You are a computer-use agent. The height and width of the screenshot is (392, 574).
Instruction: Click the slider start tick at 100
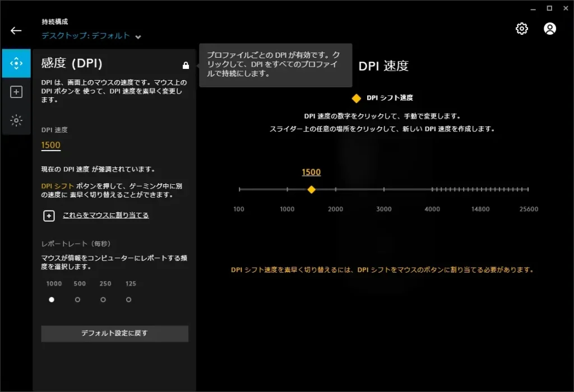point(239,189)
